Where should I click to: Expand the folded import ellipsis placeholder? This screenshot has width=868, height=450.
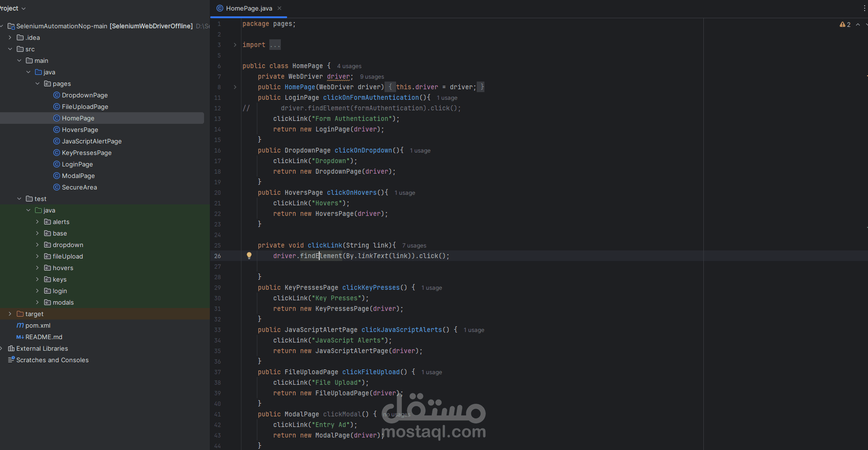[275, 45]
